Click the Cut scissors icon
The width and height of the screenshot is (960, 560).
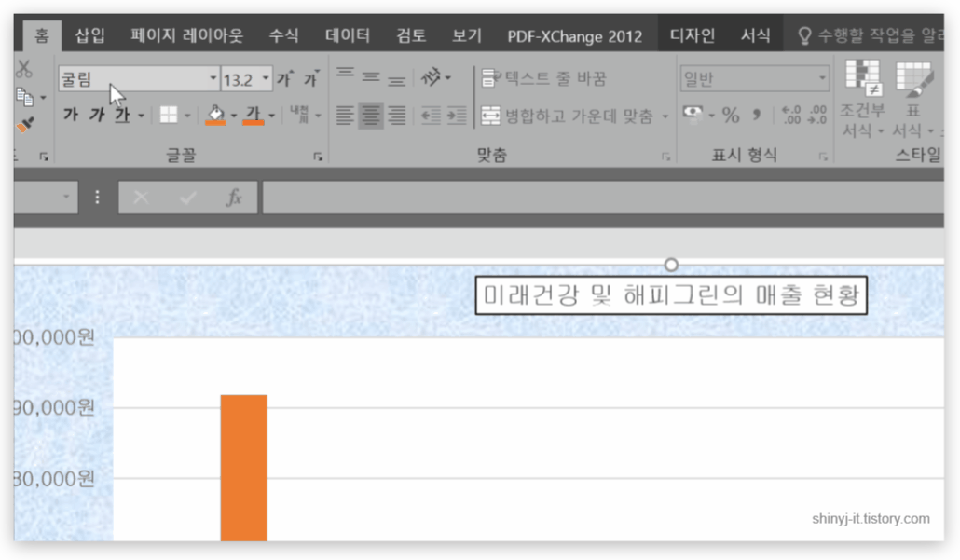[x=24, y=69]
